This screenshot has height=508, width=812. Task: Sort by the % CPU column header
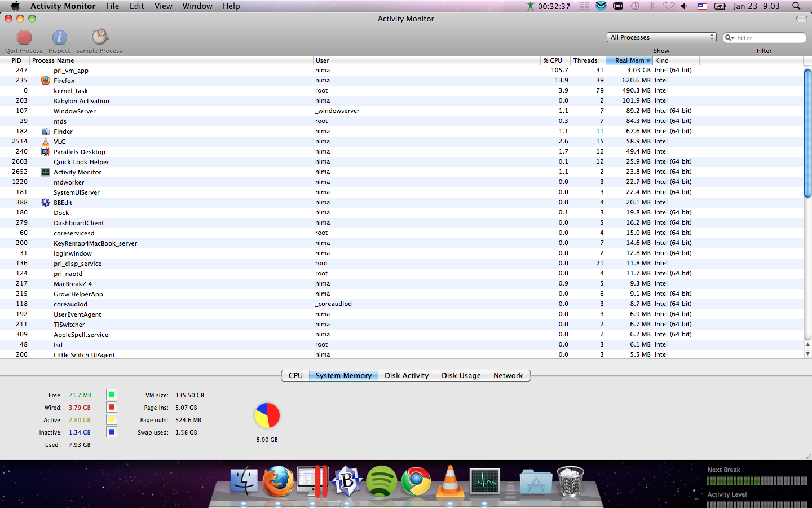pos(555,60)
